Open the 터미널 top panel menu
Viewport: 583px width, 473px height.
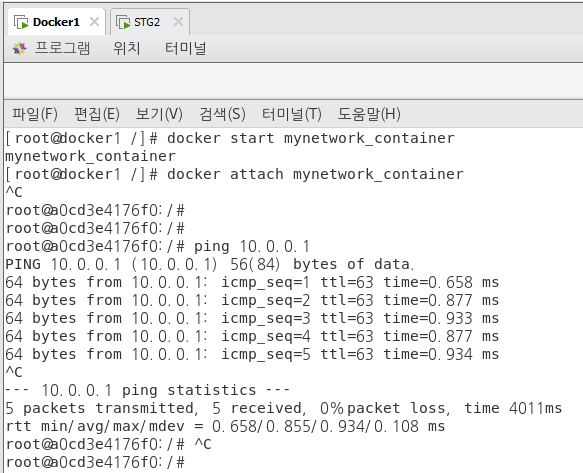tap(186, 48)
